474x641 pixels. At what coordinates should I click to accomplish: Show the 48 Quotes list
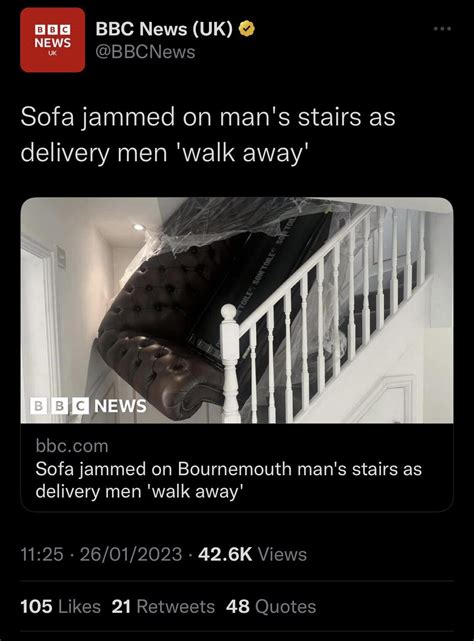click(271, 607)
